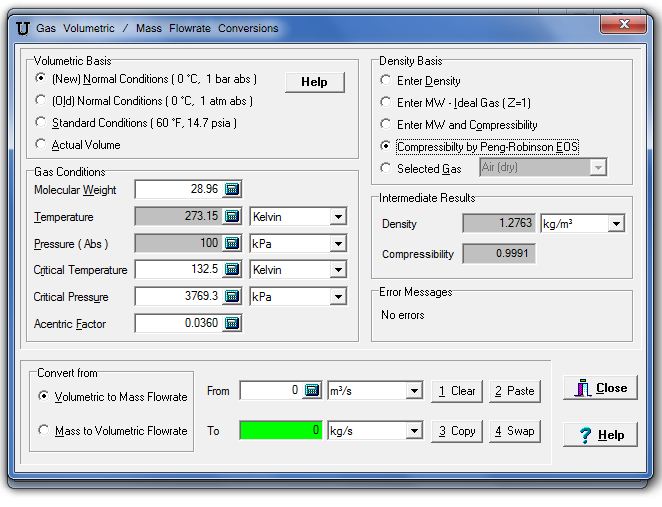Click the app logo icon in title bar
Viewport: 662px width, 507px height.
[22, 28]
